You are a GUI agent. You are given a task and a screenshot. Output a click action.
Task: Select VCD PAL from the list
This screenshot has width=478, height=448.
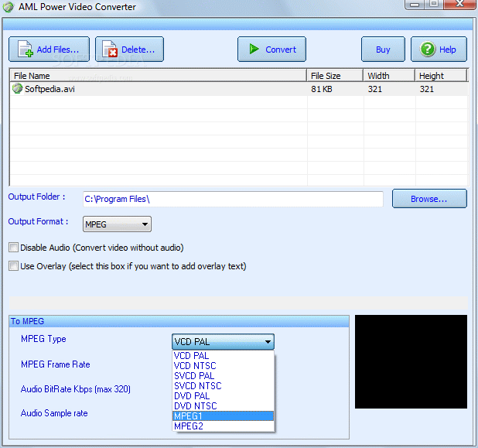click(x=224, y=356)
